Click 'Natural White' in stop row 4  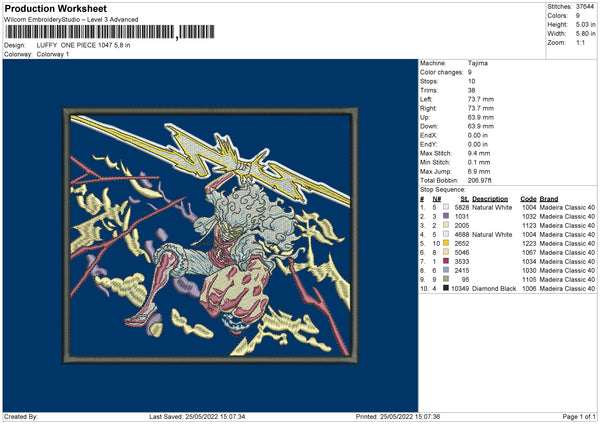[x=492, y=235]
